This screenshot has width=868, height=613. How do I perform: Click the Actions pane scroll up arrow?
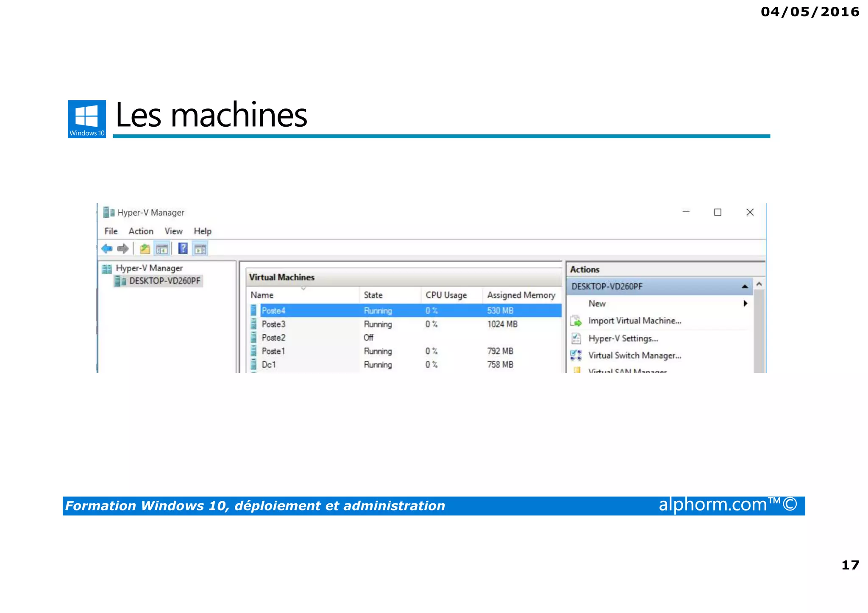click(759, 284)
